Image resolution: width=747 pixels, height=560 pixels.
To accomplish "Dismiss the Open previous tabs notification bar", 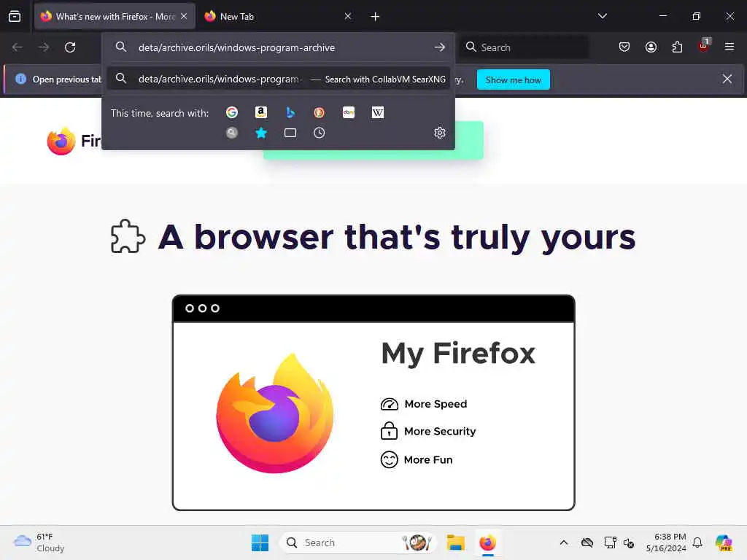I will point(727,79).
